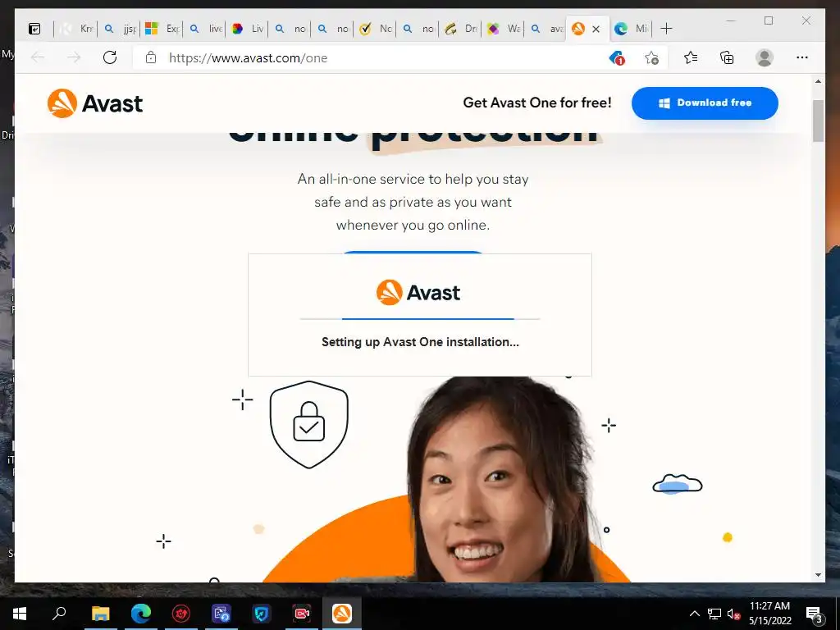Open the browser profile avatar
Viewport: 840px width, 630px height.
[765, 57]
